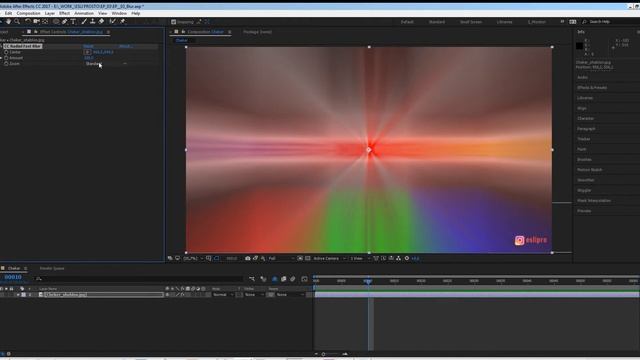
Task: Toggle mask and shape path visibility
Action: coord(216,258)
